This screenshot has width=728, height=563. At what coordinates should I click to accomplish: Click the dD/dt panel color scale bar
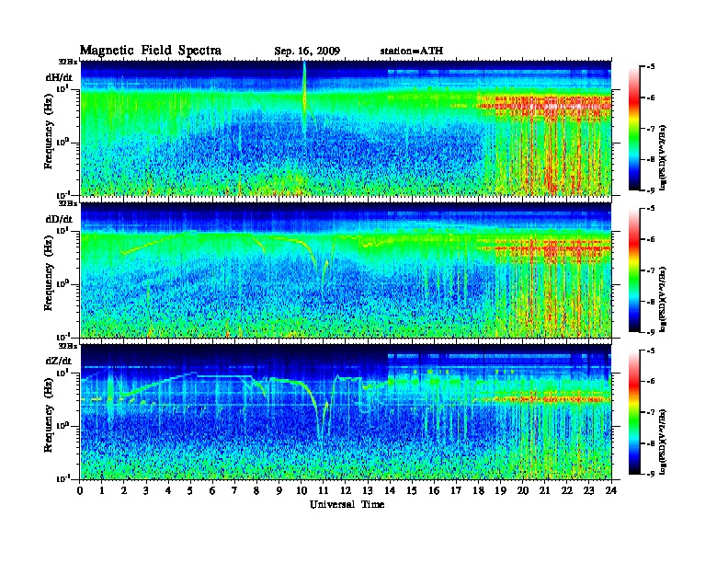coord(633,270)
